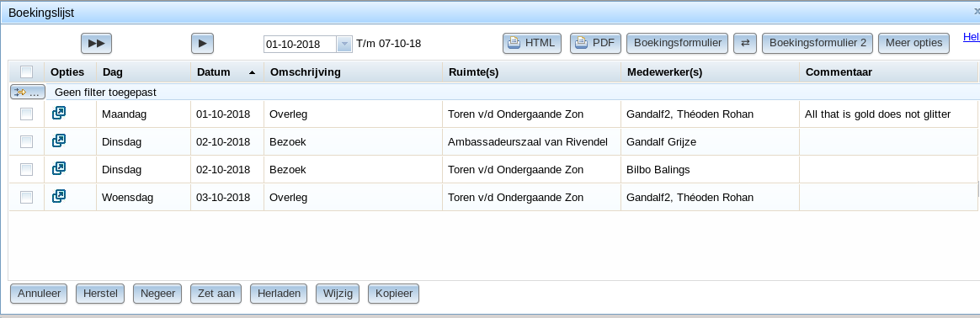The width and height of the screenshot is (980, 318).
Task: Check the box for the Woensdag booking
Action: click(x=26, y=198)
